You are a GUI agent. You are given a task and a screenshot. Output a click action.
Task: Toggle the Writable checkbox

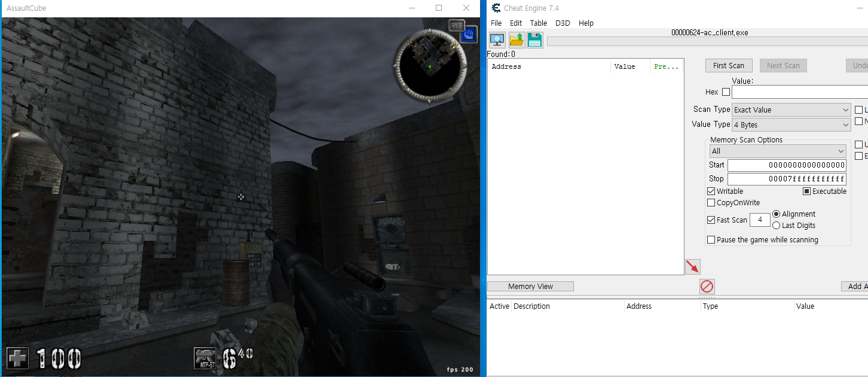coord(711,191)
